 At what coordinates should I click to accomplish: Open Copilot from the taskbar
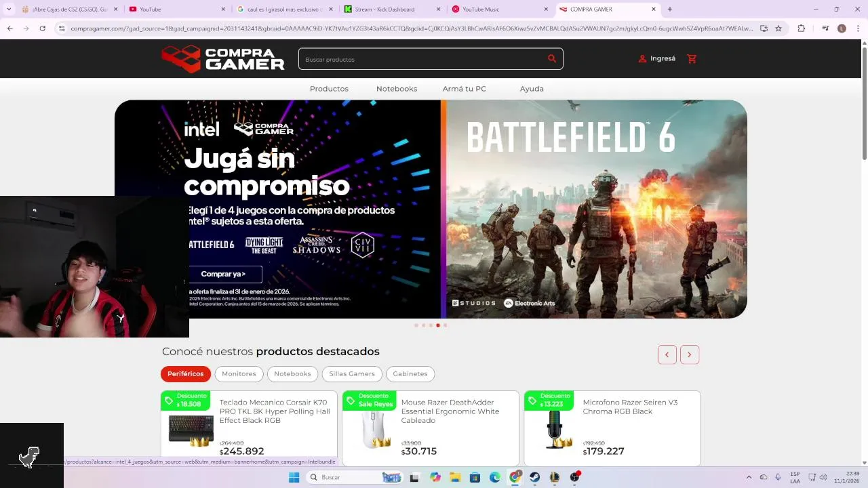[x=435, y=477]
